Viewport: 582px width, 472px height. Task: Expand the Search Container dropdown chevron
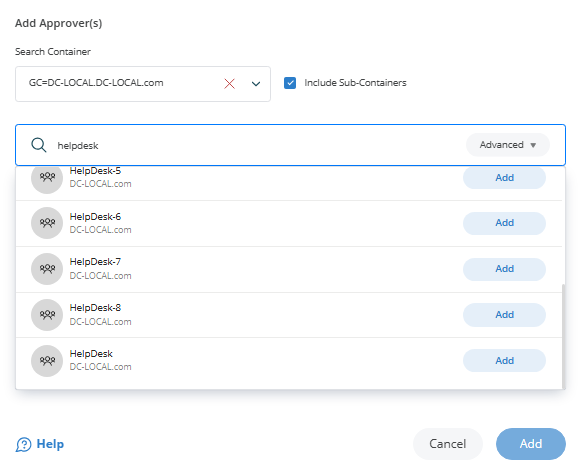coord(256,84)
